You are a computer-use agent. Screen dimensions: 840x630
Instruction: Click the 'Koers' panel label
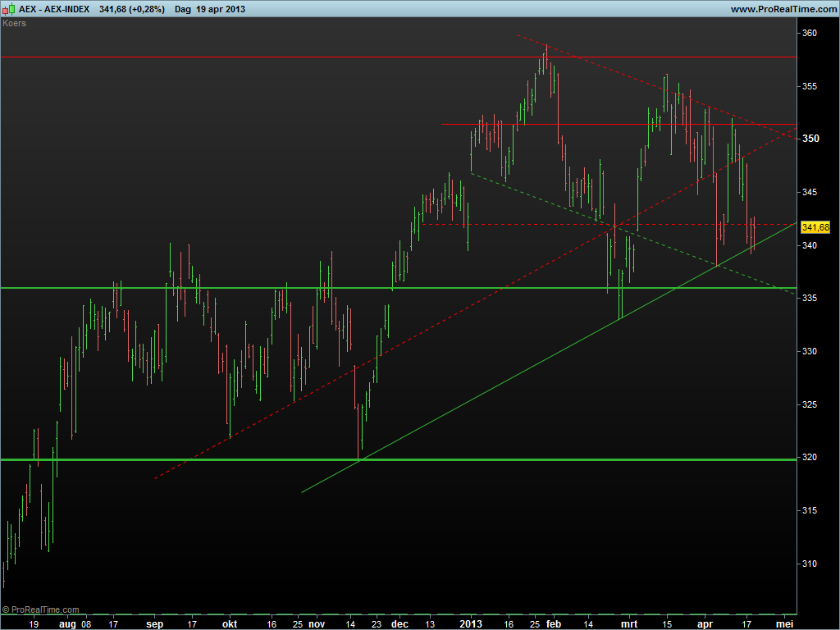click(15, 23)
